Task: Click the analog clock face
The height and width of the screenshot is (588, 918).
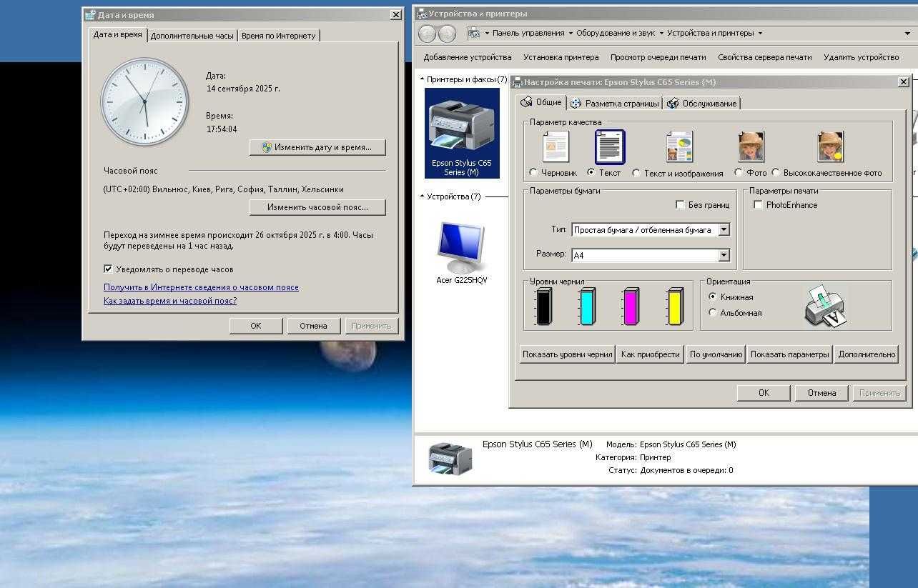Action: click(145, 102)
